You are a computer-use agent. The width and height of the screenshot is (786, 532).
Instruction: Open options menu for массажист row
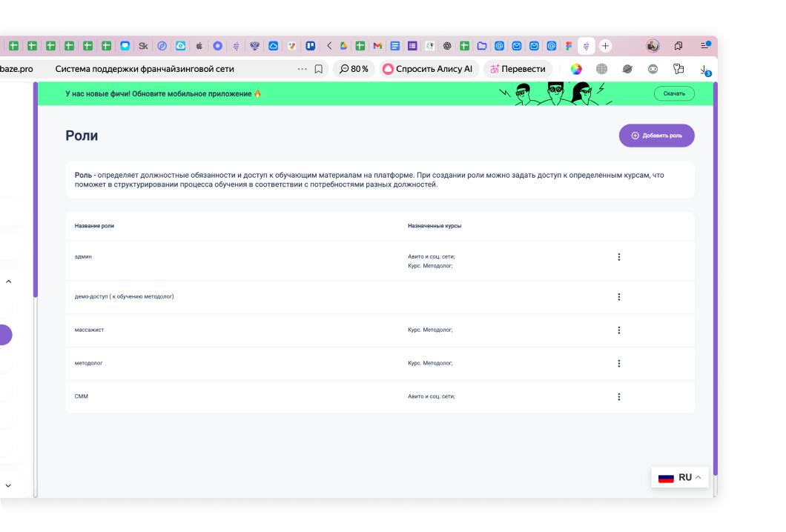[x=618, y=330]
